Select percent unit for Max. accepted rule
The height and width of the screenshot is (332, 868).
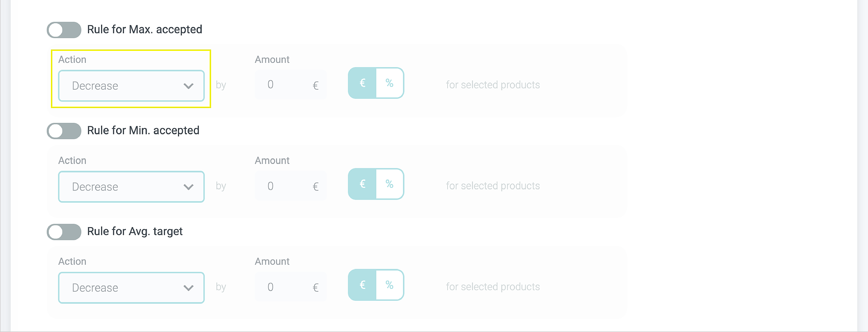click(390, 83)
